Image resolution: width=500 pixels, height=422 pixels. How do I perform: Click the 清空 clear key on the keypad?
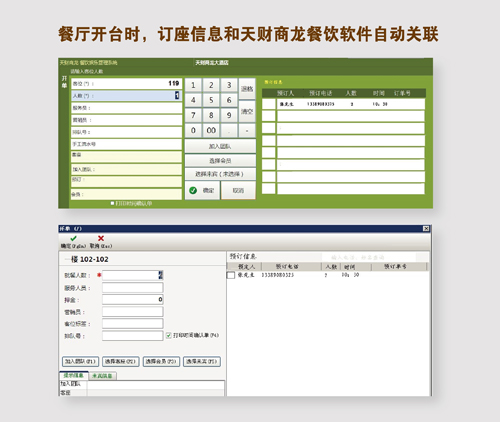pos(247,111)
